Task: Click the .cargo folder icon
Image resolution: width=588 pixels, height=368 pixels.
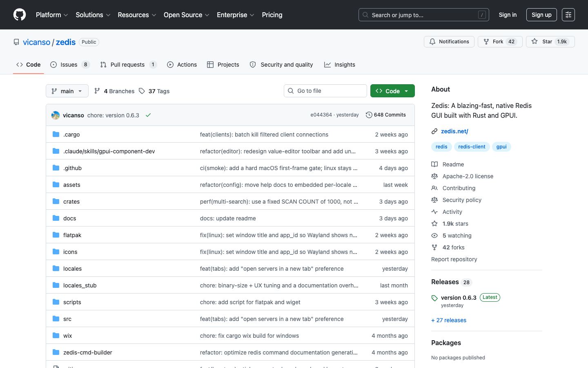Action: 56,135
